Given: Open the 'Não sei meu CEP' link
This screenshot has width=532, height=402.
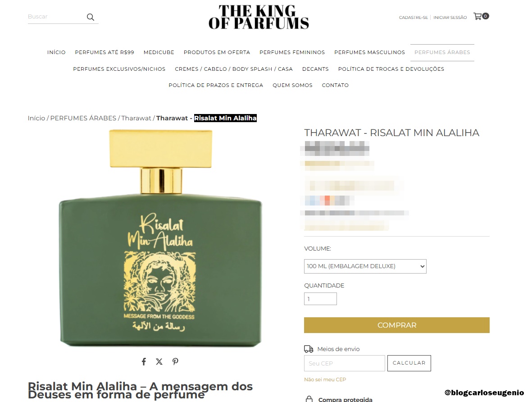Looking at the screenshot, I should (x=325, y=379).
